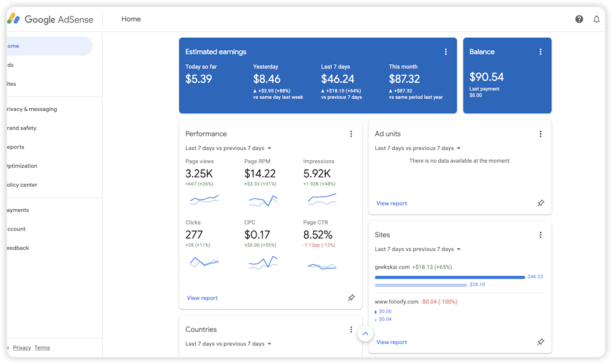The image size is (612, 364).
Task: Open the Countries card options menu
Action: pyautogui.click(x=351, y=329)
